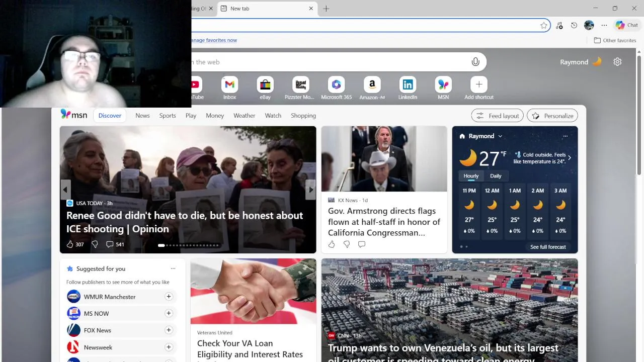Viewport: 644px width, 362px height.
Task: Open Inbox Gmail shortcut
Action: pos(229,88)
